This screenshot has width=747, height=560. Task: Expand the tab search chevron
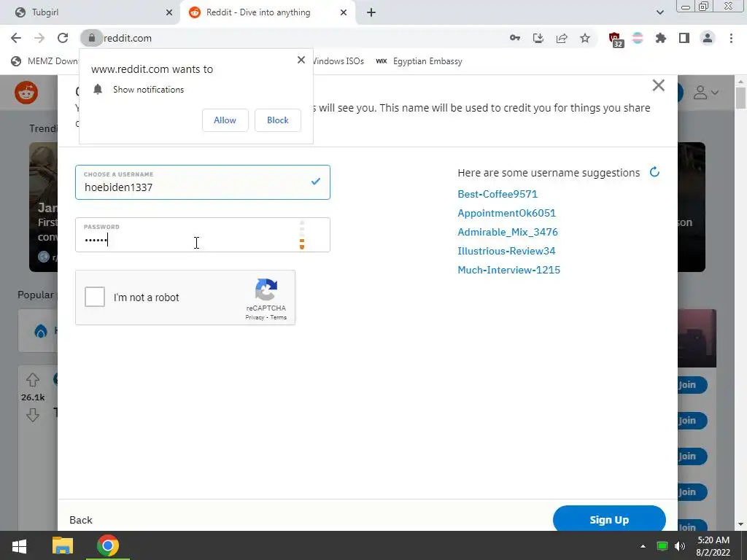[659, 12]
